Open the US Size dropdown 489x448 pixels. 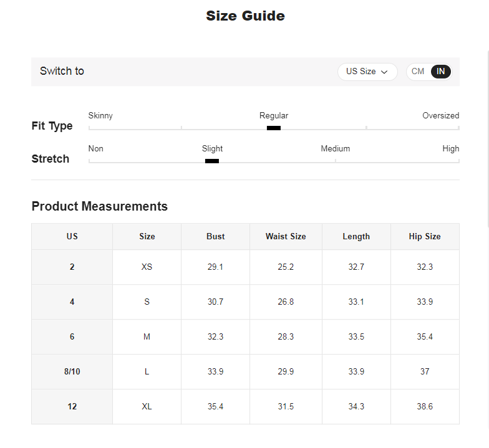[367, 72]
